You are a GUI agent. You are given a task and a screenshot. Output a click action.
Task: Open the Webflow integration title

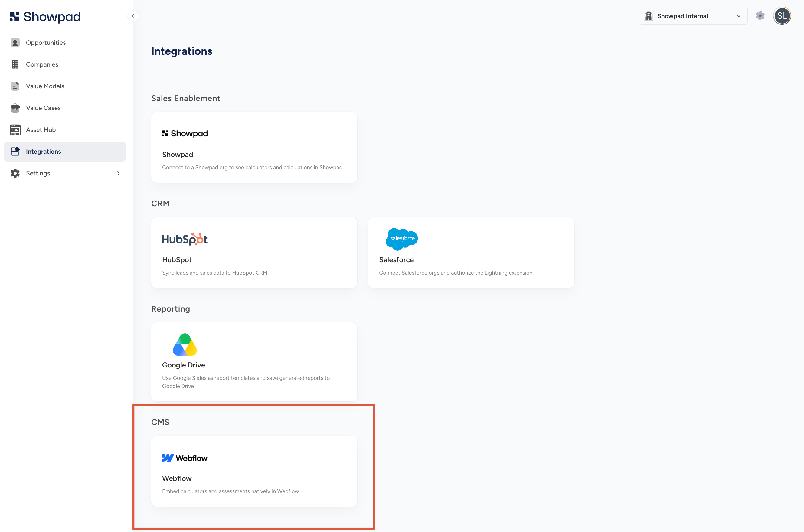point(177,478)
